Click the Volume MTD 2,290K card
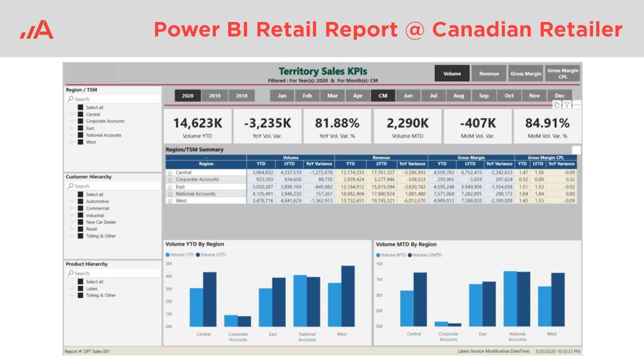Screen dimensions: 644x362 click(x=407, y=126)
